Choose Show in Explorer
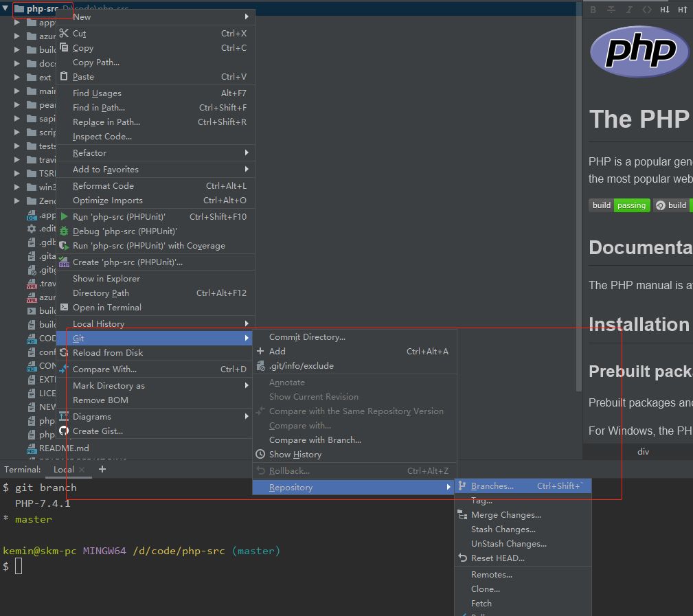 [156, 278]
